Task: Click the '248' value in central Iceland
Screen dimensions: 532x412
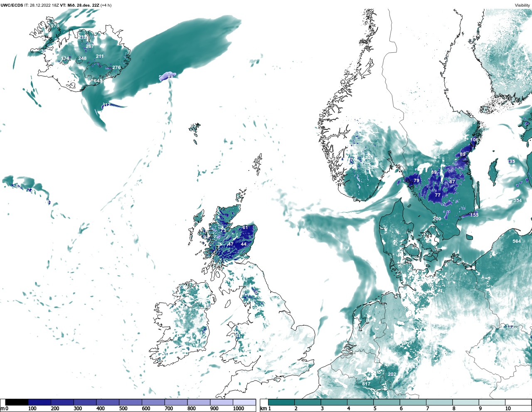Action: [x=82, y=58]
